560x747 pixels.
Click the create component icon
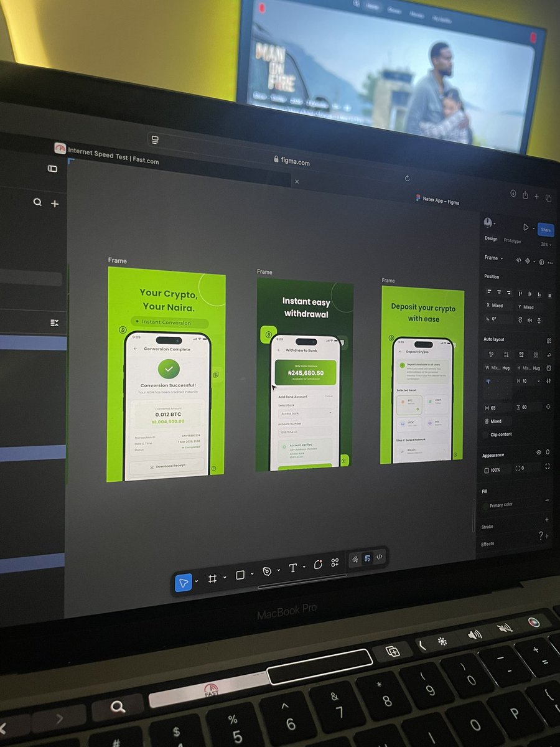528,261
